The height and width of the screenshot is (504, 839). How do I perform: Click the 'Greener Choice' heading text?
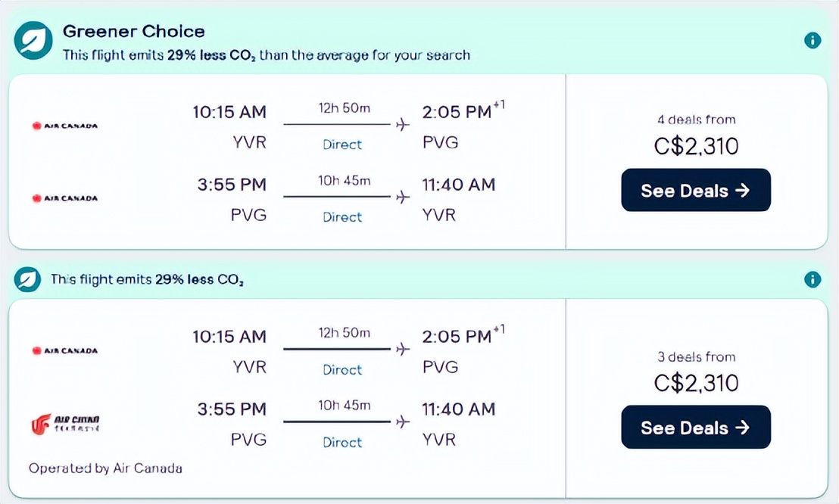pyautogui.click(x=134, y=31)
